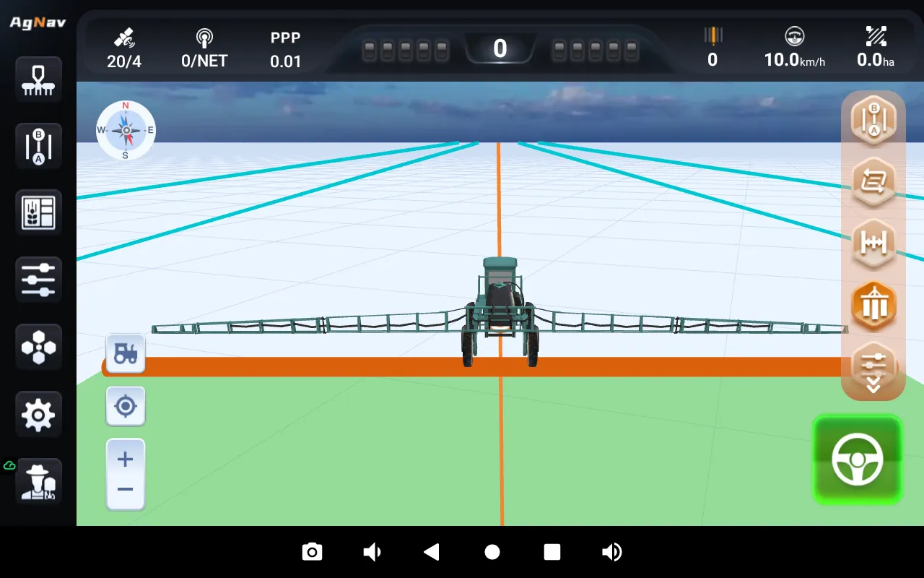The height and width of the screenshot is (578, 924).
Task: Toggle the tractor view mode button
Action: [x=126, y=353]
